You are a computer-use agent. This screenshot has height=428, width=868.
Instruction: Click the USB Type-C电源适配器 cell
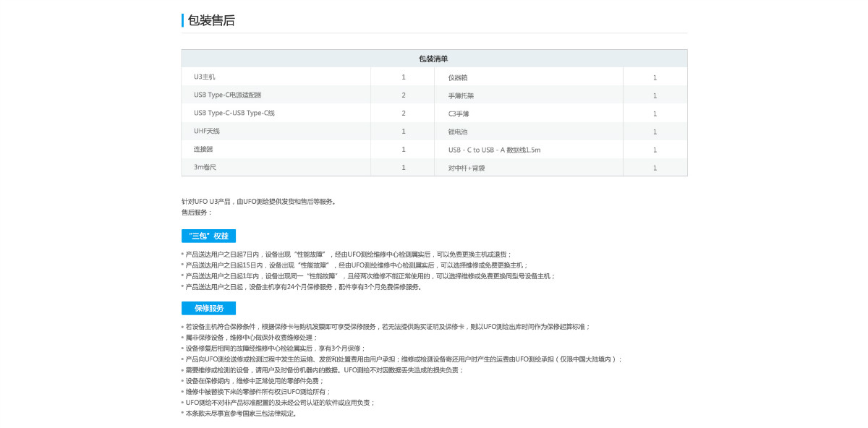pos(227,95)
